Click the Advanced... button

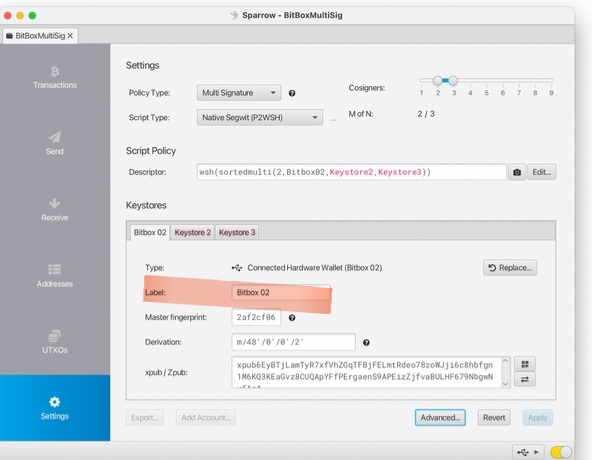click(440, 418)
